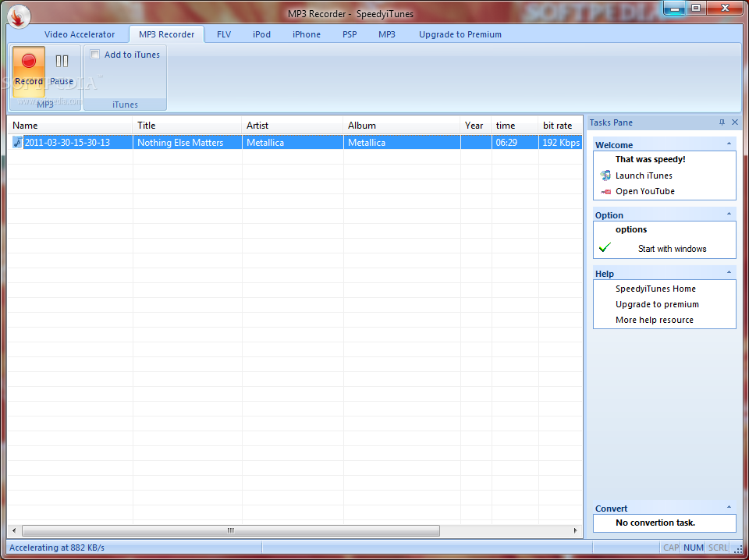Click the bit rate column header
This screenshot has width=749, height=560.
coord(560,126)
